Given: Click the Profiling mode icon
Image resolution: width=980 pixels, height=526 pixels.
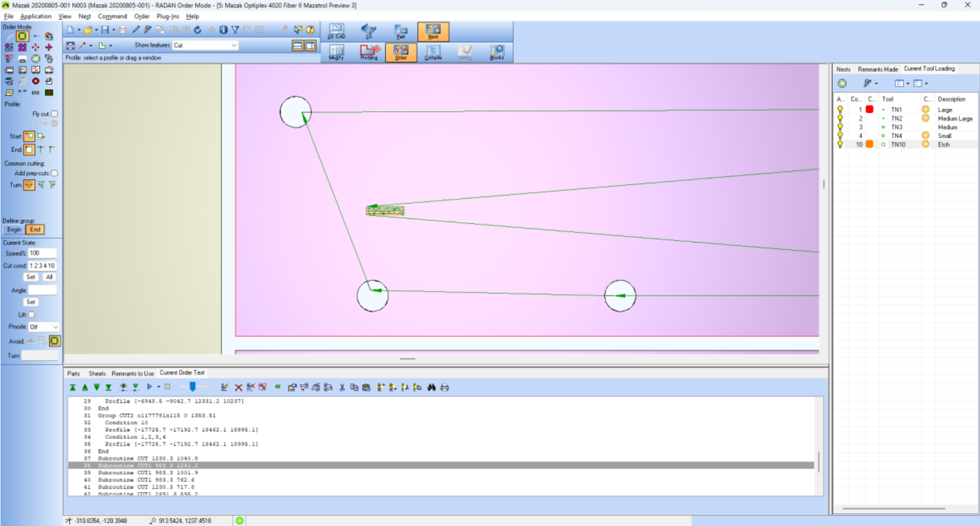Looking at the screenshot, I should pyautogui.click(x=369, y=52).
